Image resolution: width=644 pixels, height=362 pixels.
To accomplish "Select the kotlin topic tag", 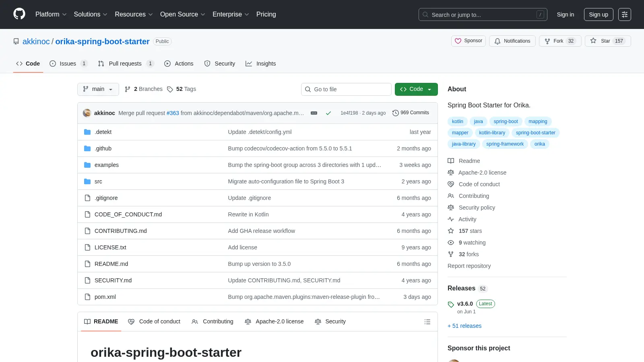I will point(458,121).
